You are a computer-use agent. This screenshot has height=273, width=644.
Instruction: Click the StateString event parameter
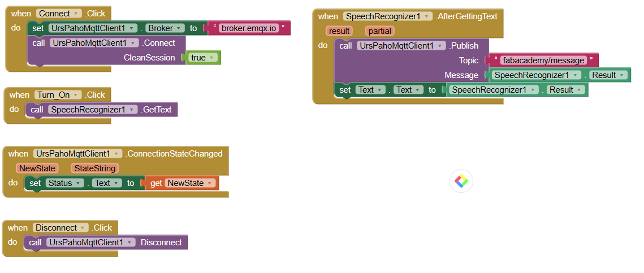click(95, 168)
